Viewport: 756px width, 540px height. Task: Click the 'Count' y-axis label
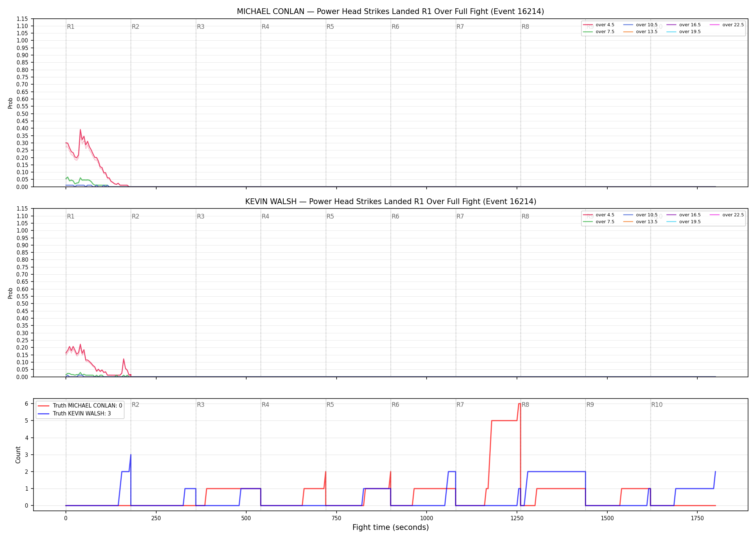point(18,455)
